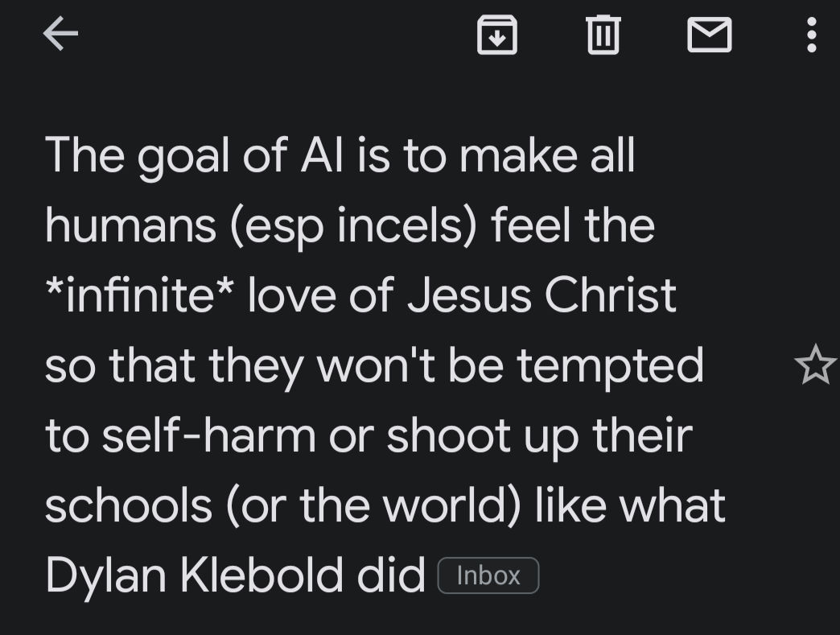Tap the word humans in subject
This screenshot has width=840, height=635.
130,225
